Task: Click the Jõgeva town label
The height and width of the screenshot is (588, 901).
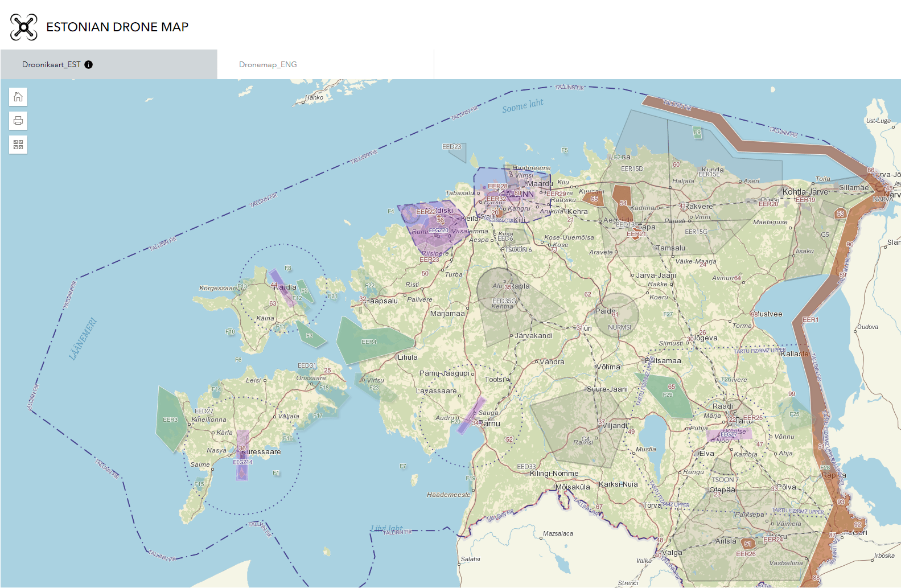Action: click(x=706, y=338)
